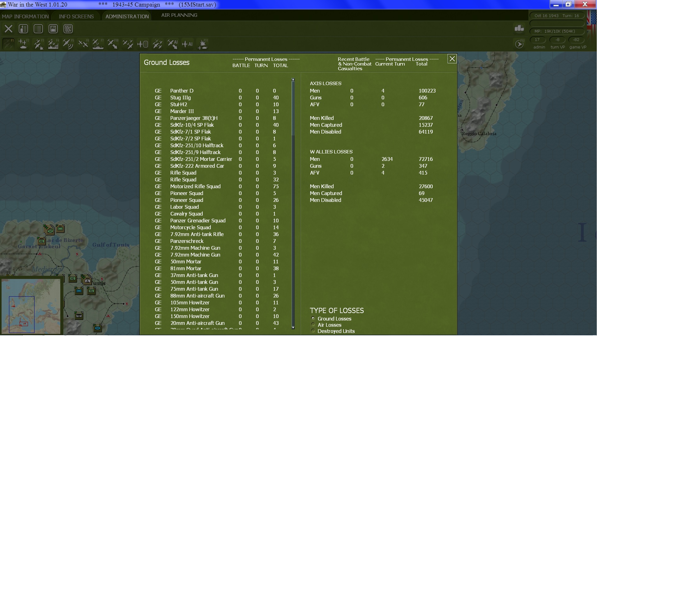Click the 'W ALLIES LOSSES' heading
The width and height of the screenshot is (700, 610).
pyautogui.click(x=331, y=152)
